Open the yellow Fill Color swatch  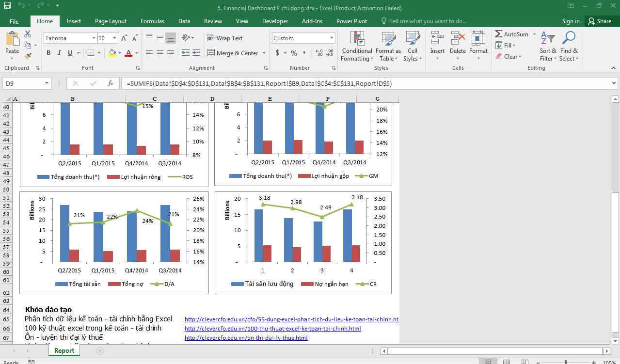112,53
